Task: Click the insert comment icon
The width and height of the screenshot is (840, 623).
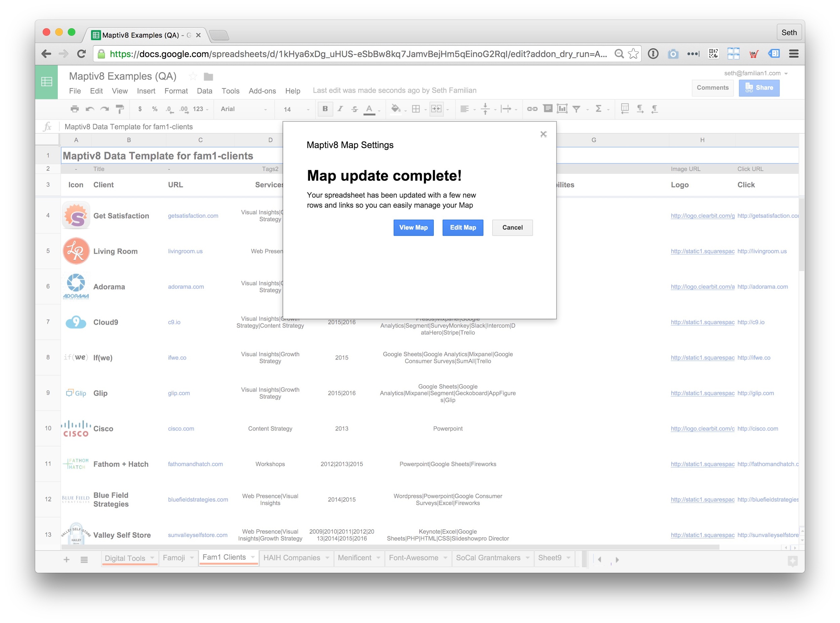Action: (x=548, y=108)
